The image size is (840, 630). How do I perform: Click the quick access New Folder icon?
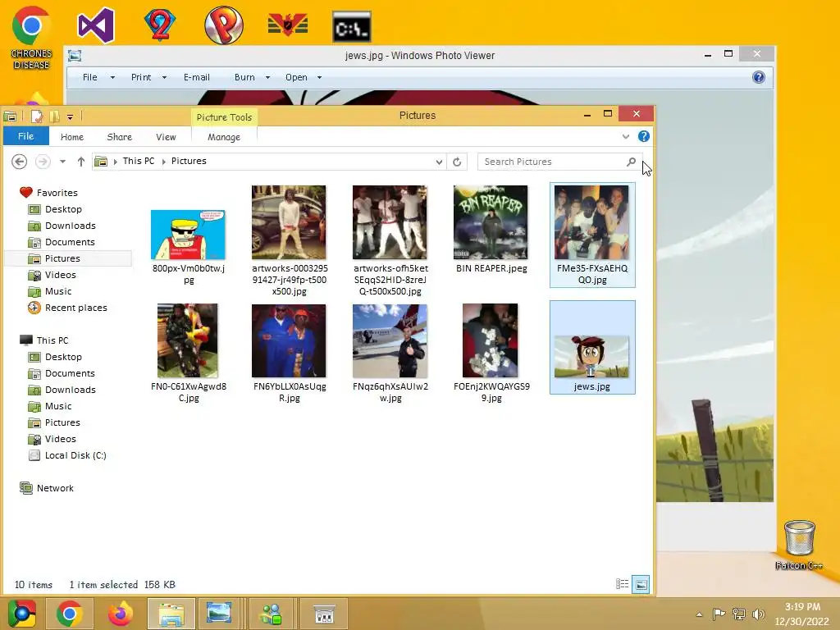pos(54,116)
